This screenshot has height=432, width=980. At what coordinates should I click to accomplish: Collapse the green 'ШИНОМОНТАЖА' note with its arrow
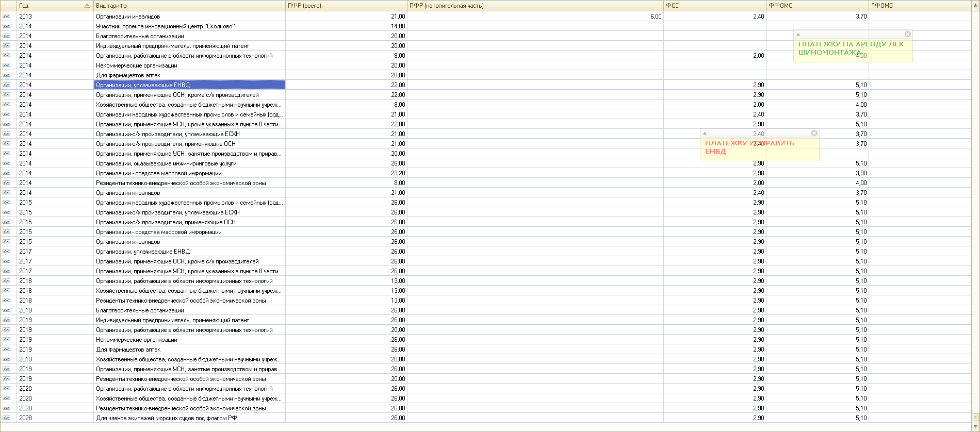pos(798,35)
